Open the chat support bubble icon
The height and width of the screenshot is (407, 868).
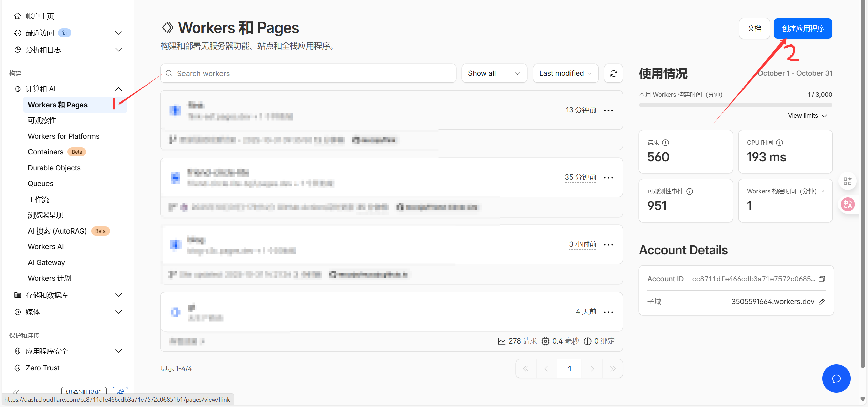click(x=836, y=378)
